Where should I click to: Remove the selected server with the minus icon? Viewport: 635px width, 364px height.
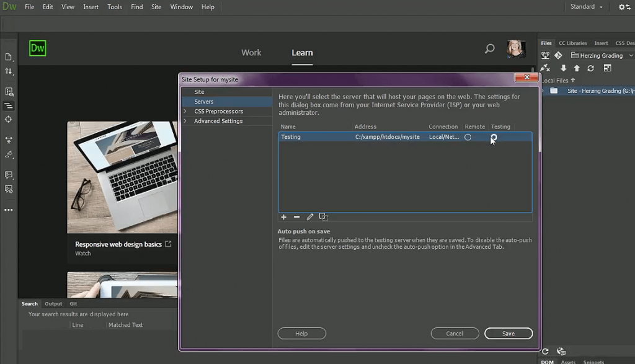tap(296, 217)
